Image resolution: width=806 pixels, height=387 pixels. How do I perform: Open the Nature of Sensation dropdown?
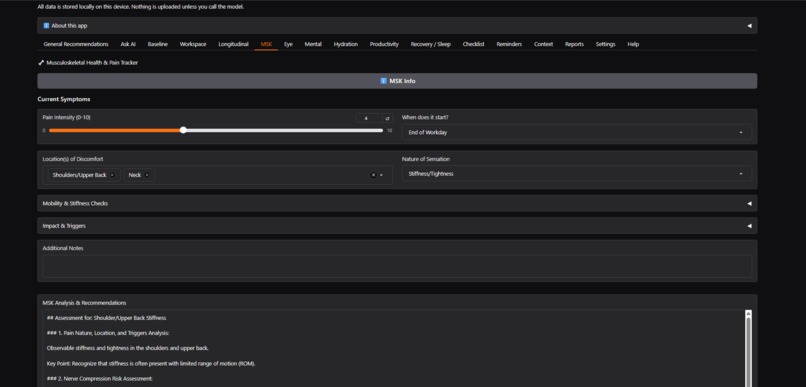click(577, 174)
